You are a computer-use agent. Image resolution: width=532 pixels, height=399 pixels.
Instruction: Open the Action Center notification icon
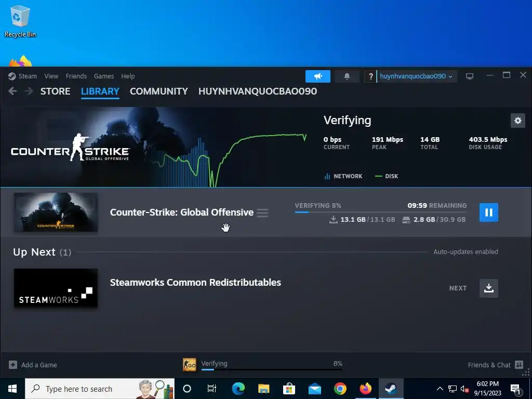pos(515,389)
